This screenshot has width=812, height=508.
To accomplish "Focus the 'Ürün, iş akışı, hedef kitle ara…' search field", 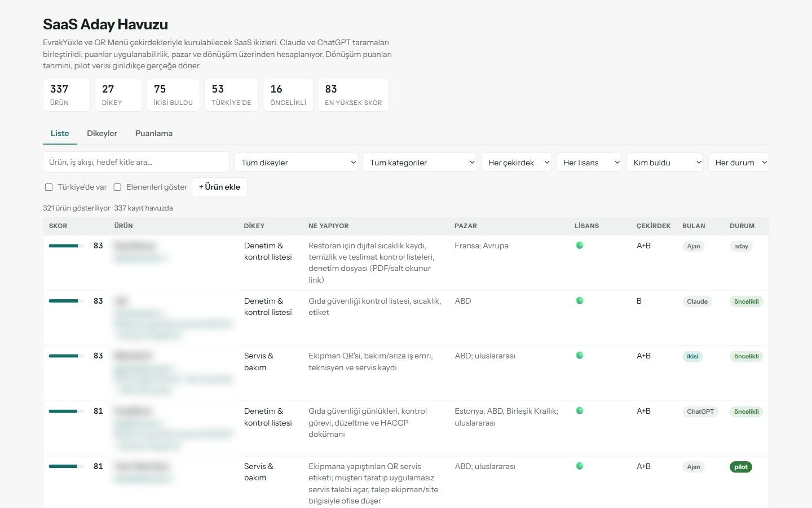I will pyautogui.click(x=136, y=163).
